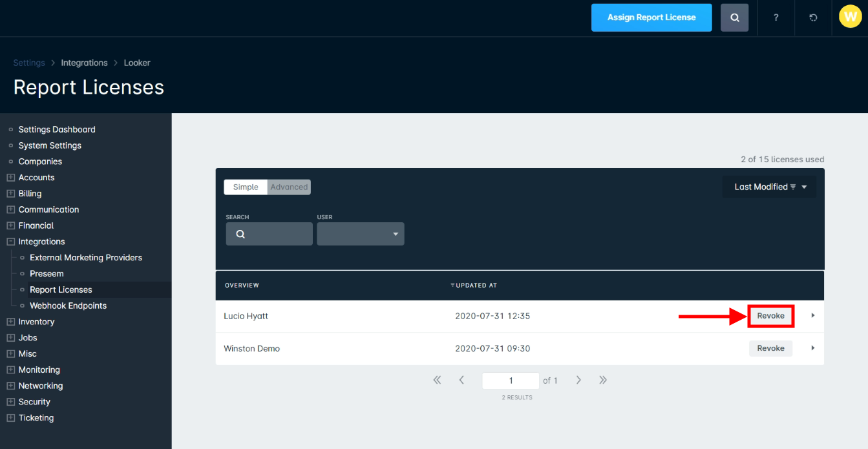Revoke the Winston Demo license
The width and height of the screenshot is (868, 449).
pyautogui.click(x=770, y=348)
